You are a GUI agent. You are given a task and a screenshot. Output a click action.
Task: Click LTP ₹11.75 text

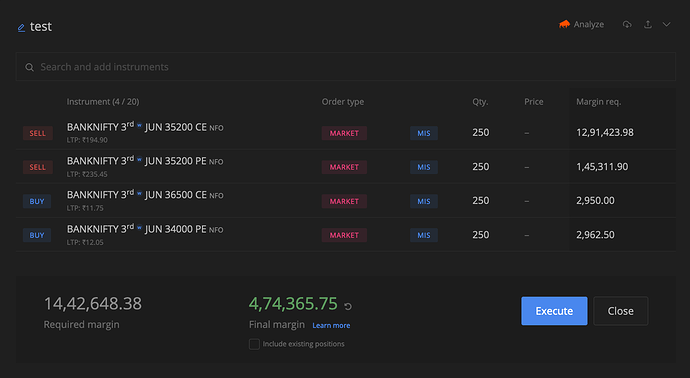[85, 208]
